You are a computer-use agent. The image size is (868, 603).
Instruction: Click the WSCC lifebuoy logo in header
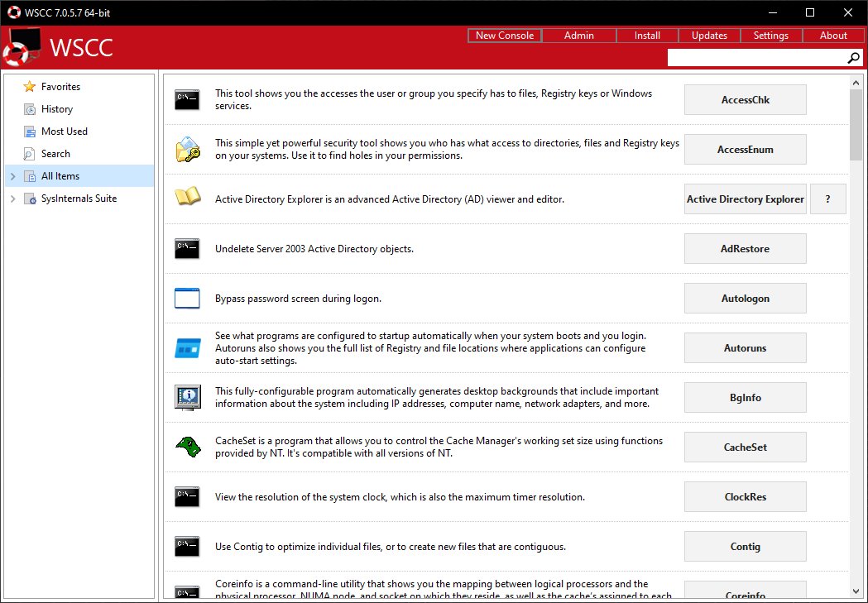pos(22,47)
